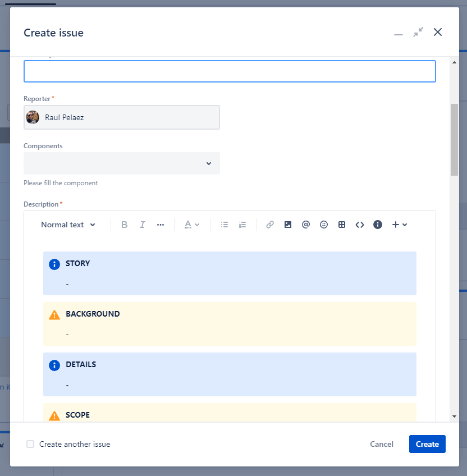467x476 pixels.
Task: Open the text color picker
Action: (192, 225)
